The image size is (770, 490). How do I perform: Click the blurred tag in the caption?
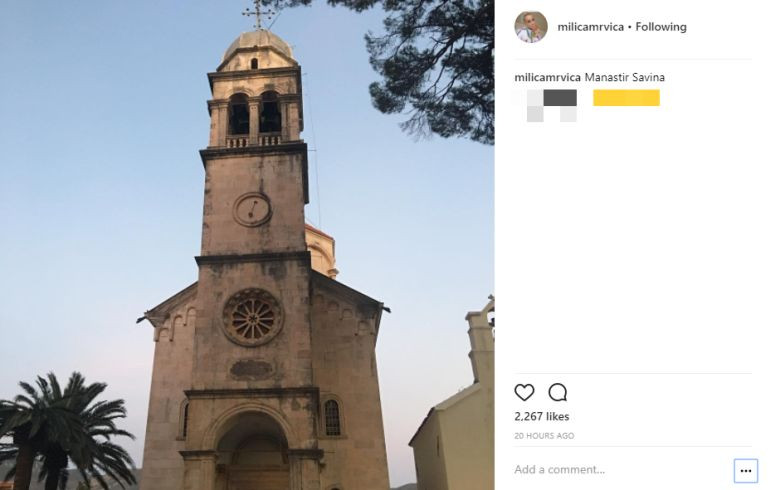click(x=551, y=103)
